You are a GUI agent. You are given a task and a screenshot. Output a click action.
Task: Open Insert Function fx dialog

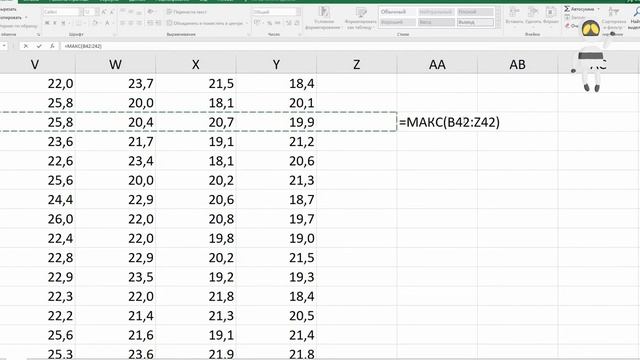[52, 46]
